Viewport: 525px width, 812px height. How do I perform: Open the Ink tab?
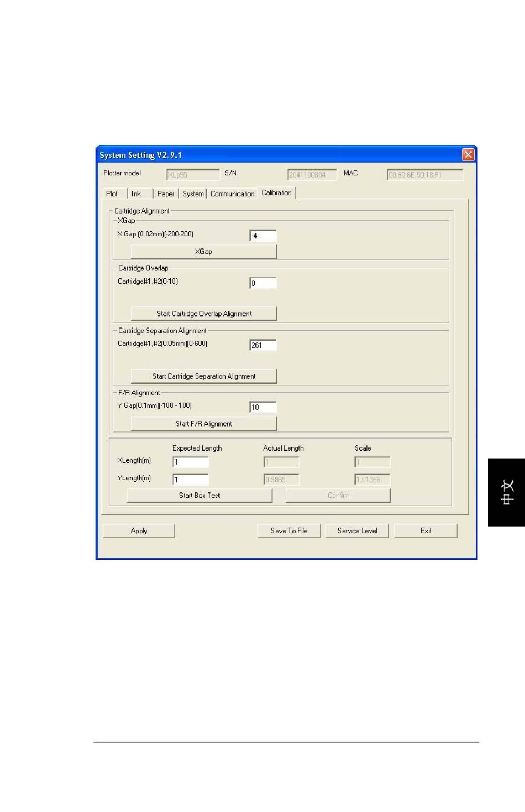coord(136,194)
